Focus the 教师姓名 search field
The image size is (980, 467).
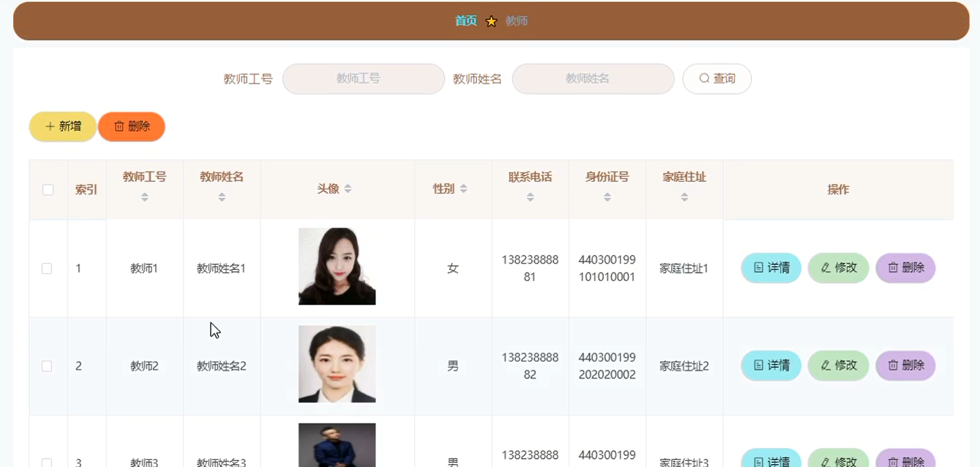(593, 79)
